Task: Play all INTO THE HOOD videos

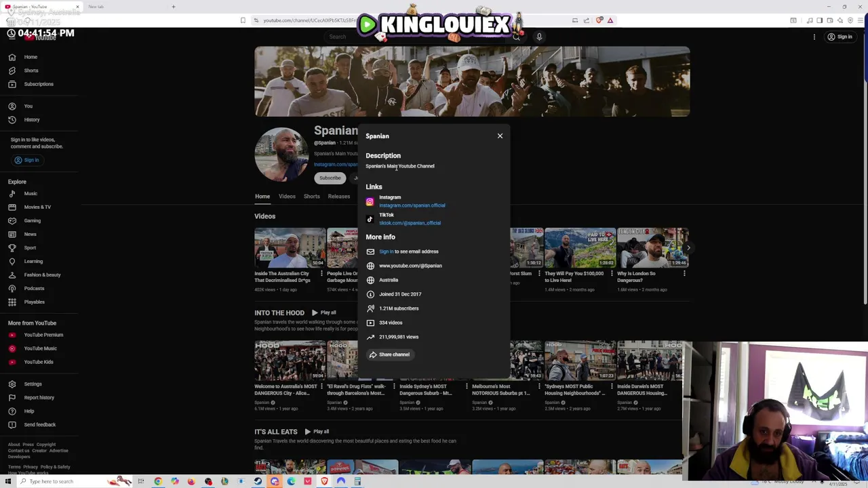Action: coord(324,312)
